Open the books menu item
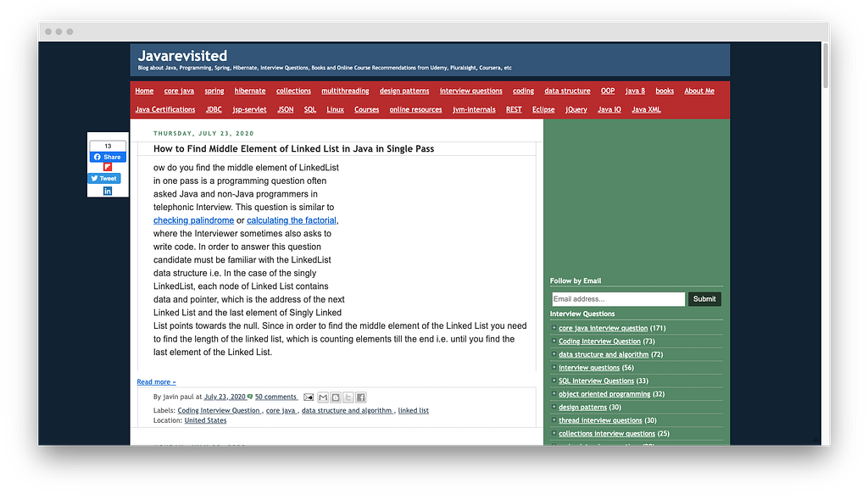 tap(665, 91)
